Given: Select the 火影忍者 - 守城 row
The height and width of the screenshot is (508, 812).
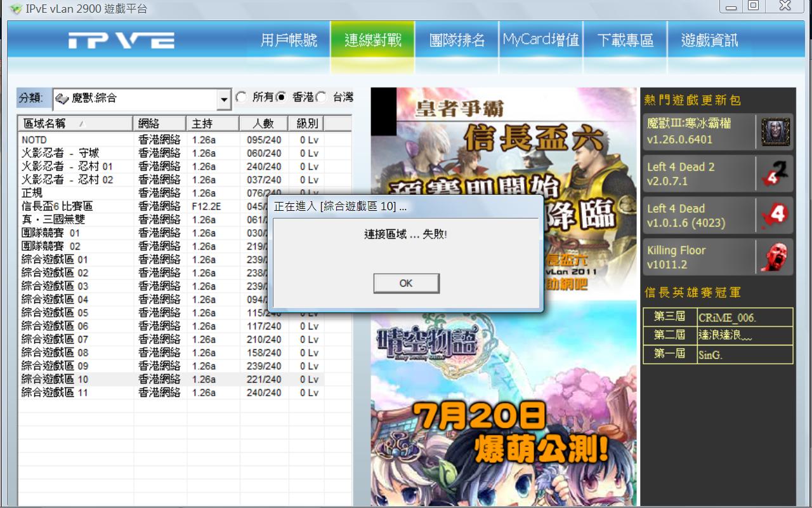Looking at the screenshot, I should [x=171, y=153].
